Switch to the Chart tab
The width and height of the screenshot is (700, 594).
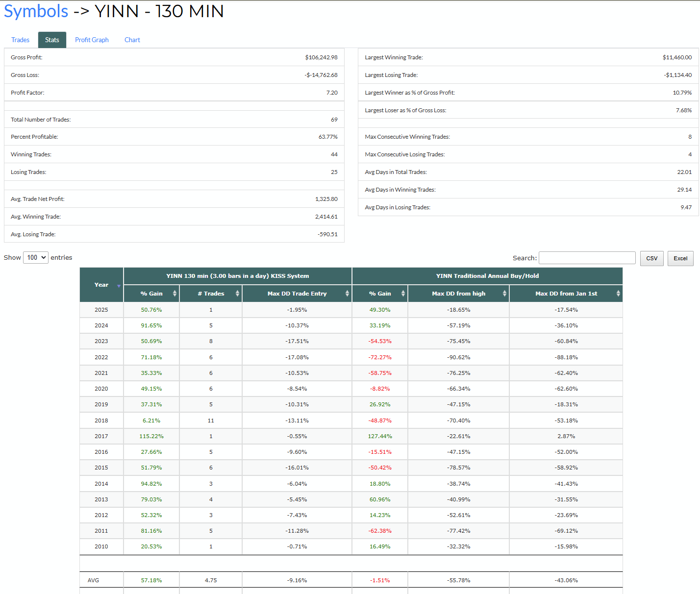(x=132, y=40)
